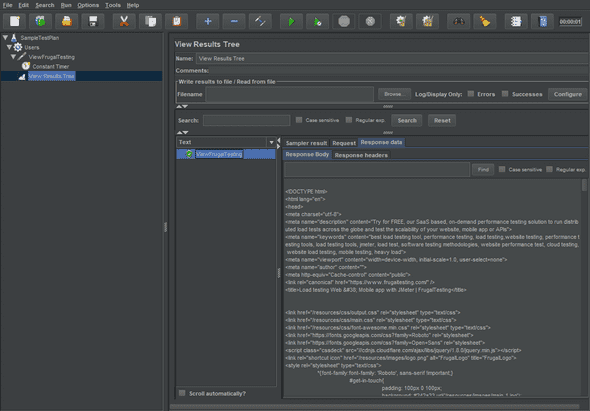Click the Find button
The height and width of the screenshot is (411, 590).
point(483,170)
